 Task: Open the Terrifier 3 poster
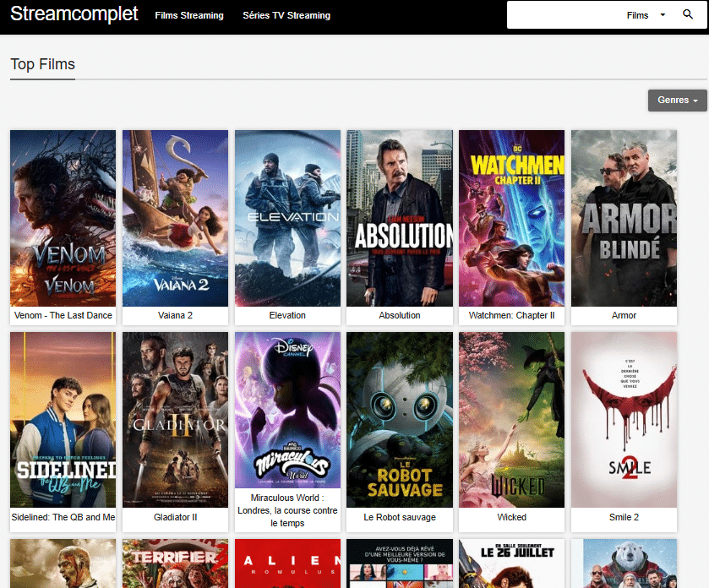tap(175, 563)
